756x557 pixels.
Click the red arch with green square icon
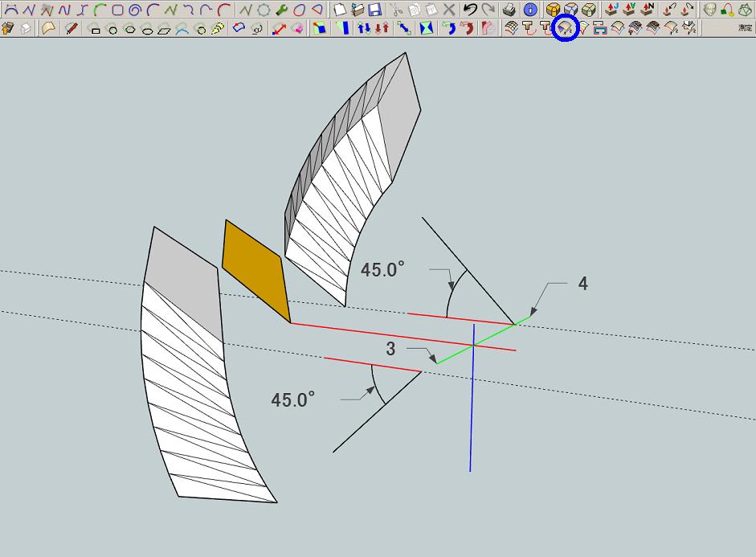click(727, 9)
